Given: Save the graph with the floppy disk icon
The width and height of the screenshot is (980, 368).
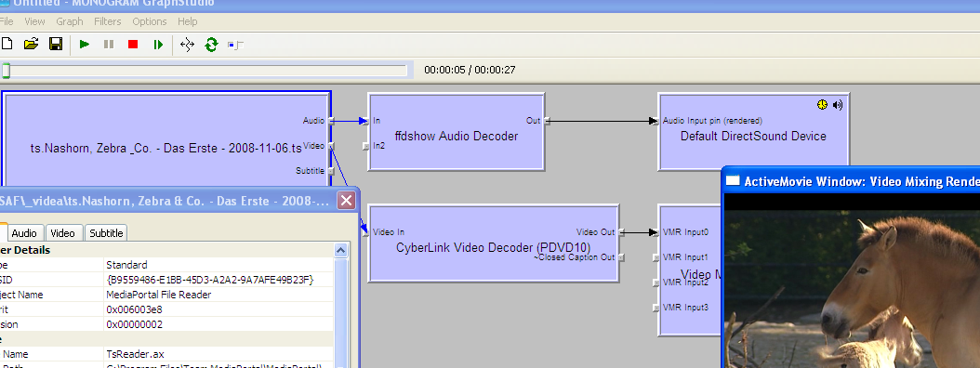Looking at the screenshot, I should pyautogui.click(x=56, y=44).
